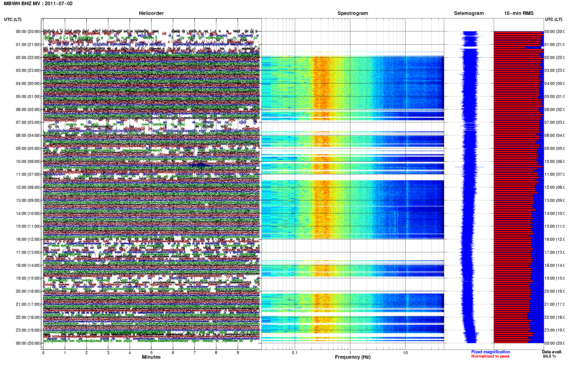
Task: Click Helicorder time label 16:00 (12:00)
Action: point(28,239)
